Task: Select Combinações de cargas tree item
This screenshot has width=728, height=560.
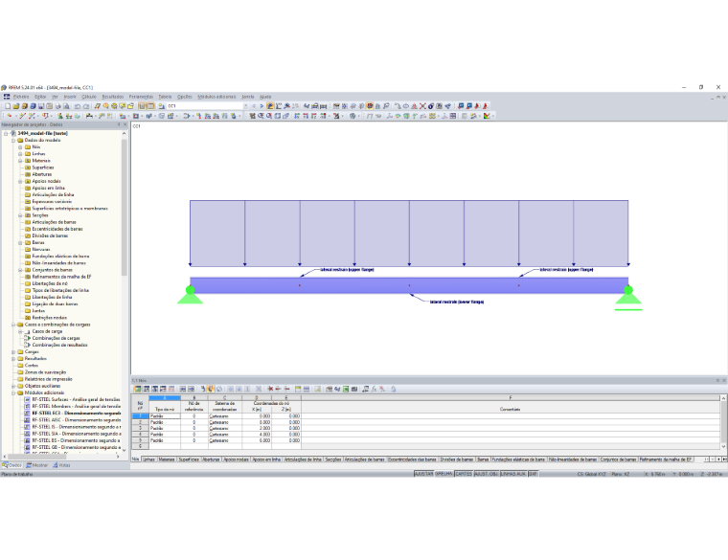Action: pos(56,338)
